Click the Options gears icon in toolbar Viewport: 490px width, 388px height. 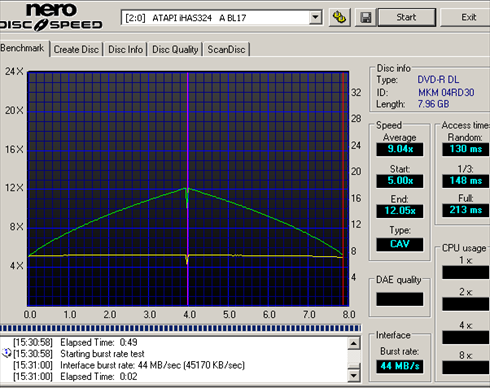pos(339,17)
